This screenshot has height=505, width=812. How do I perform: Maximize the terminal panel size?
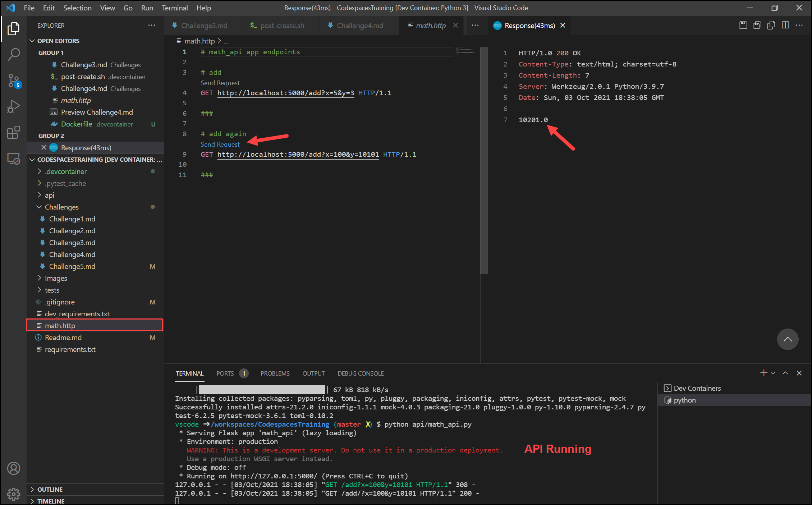click(x=785, y=373)
